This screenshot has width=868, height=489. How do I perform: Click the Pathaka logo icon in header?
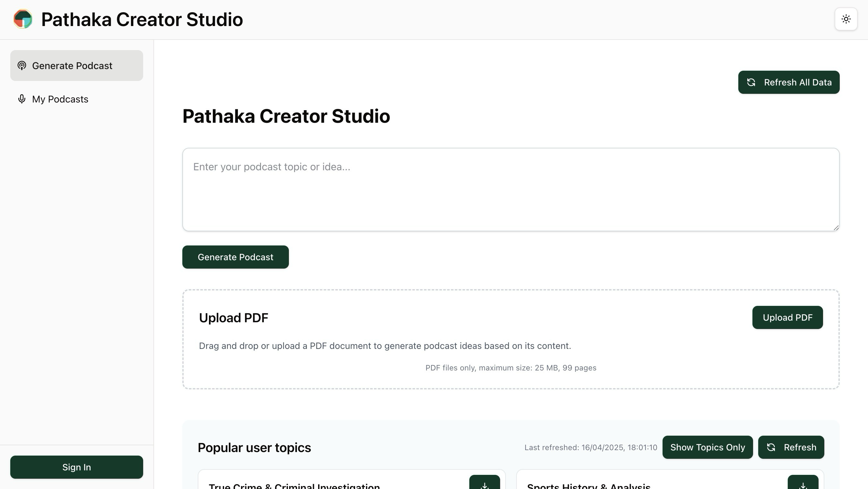click(x=23, y=19)
